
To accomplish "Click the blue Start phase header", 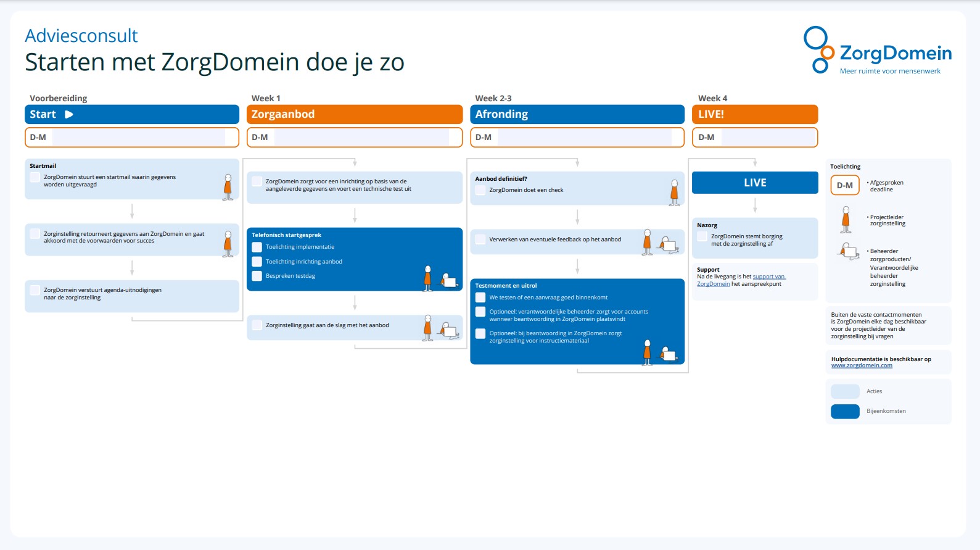I will (132, 114).
